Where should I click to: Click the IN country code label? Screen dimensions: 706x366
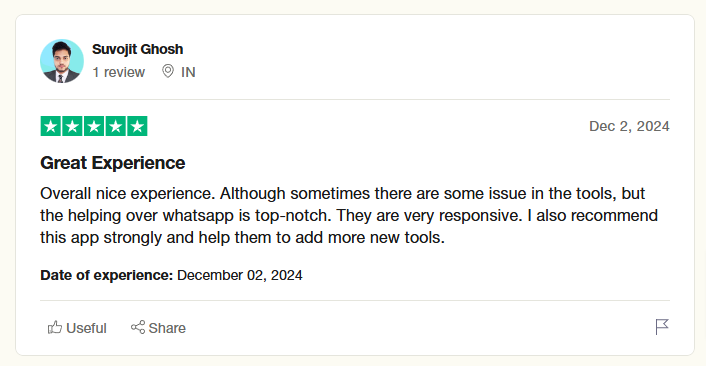point(188,72)
